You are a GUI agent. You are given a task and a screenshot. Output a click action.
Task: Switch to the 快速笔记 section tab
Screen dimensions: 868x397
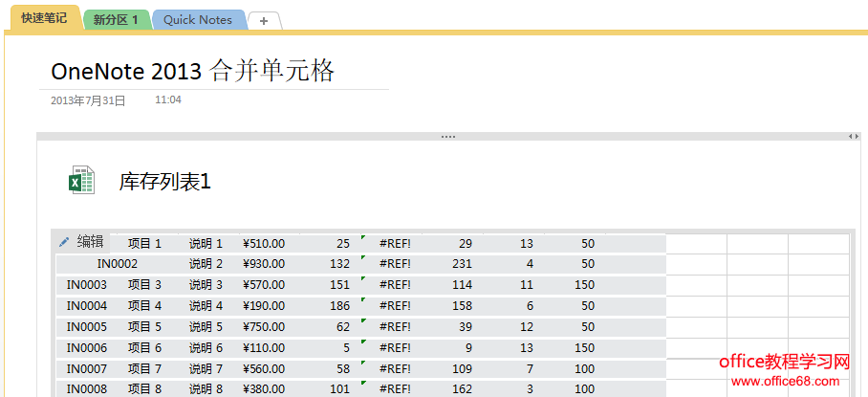(44, 18)
